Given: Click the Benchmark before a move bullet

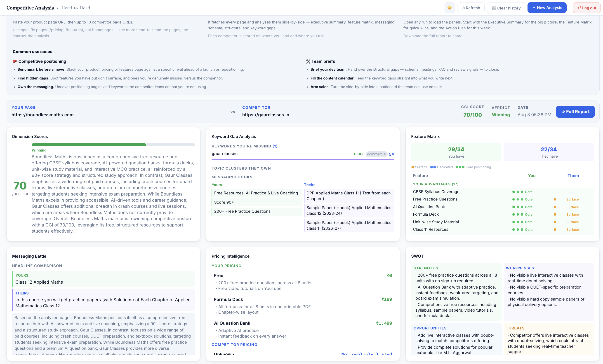Looking at the screenshot, I should pos(130,69).
